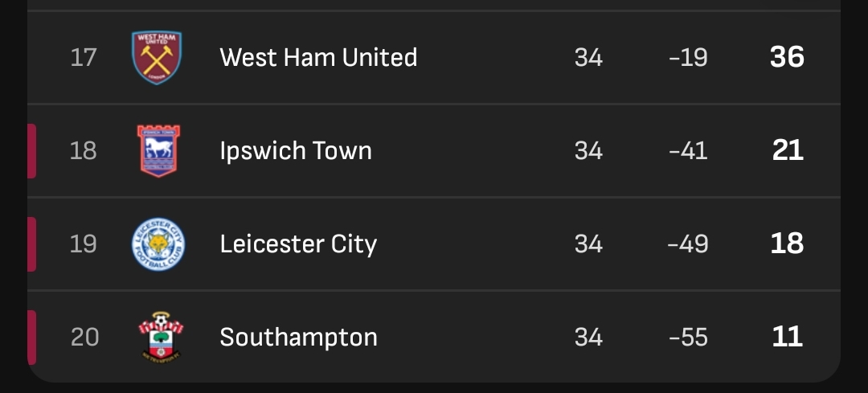
Task: Click the red relegation marker beside Ipswich
Action: pyautogui.click(x=31, y=151)
